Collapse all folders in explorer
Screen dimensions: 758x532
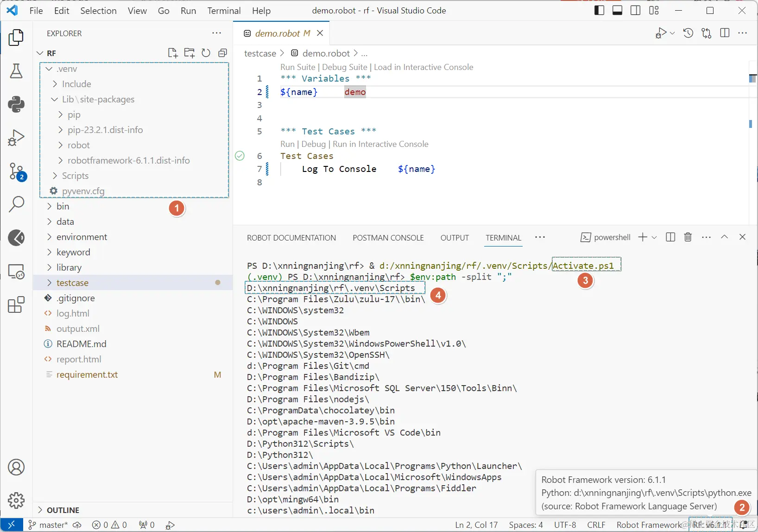pos(223,53)
